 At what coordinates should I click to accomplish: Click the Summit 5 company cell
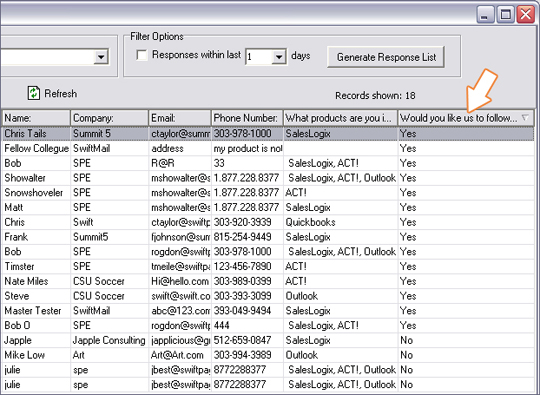click(110, 134)
